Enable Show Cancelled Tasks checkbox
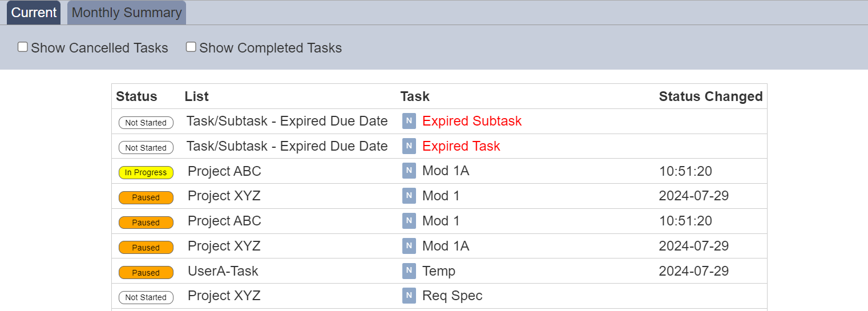 click(23, 47)
